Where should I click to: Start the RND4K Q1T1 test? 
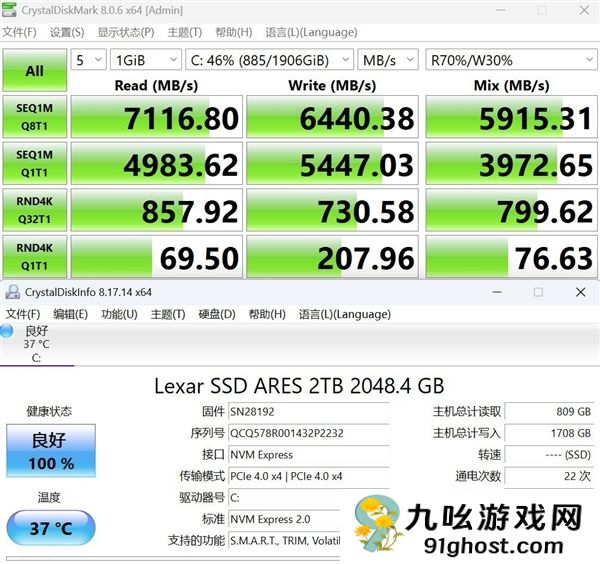[35, 256]
